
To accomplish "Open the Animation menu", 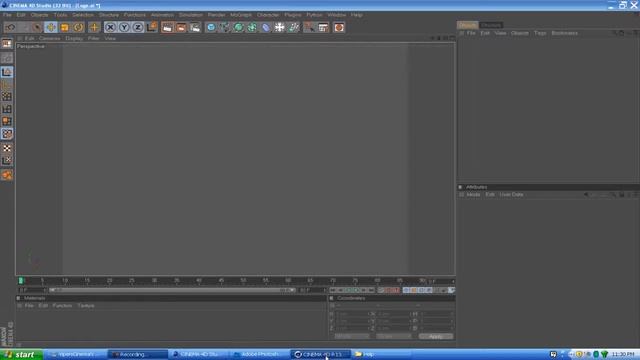I will point(162,15).
